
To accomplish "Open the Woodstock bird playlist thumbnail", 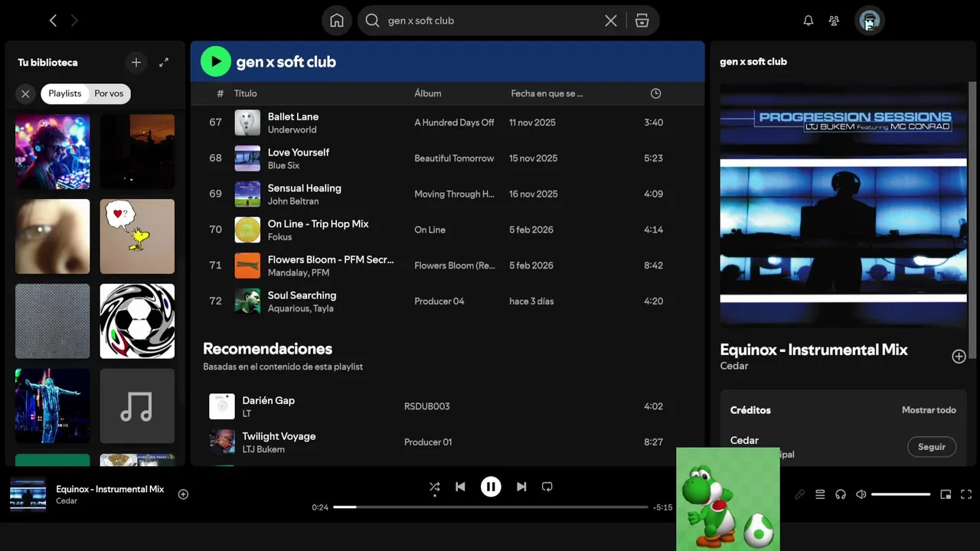I will (137, 236).
